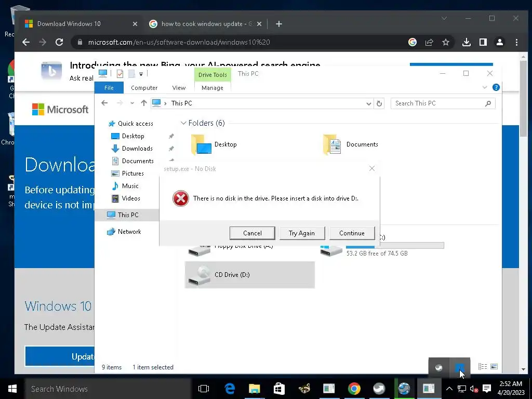
Task: Click Continue in the No Disk dialog
Action: tap(352, 233)
